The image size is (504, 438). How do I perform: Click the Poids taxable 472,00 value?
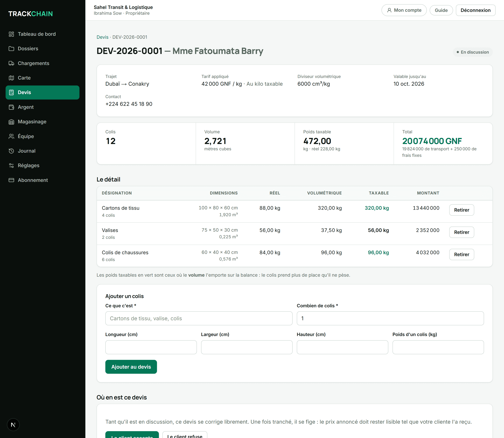(317, 141)
